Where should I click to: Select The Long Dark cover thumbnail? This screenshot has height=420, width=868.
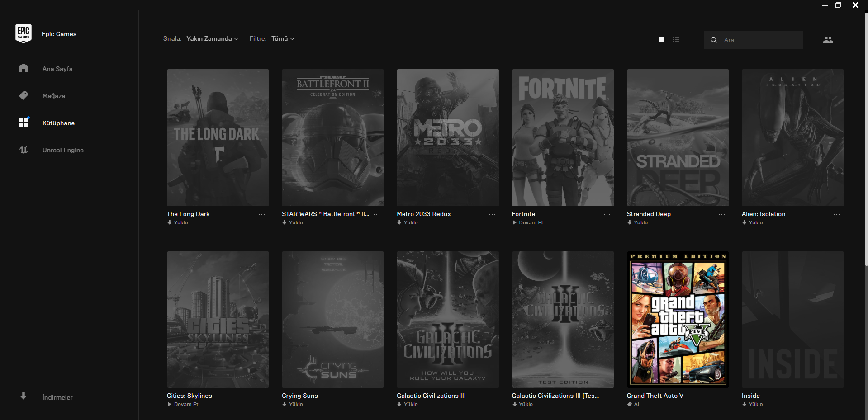pyautogui.click(x=218, y=137)
